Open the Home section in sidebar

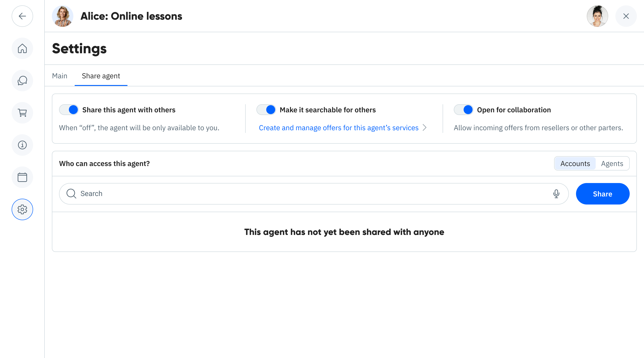click(x=22, y=49)
